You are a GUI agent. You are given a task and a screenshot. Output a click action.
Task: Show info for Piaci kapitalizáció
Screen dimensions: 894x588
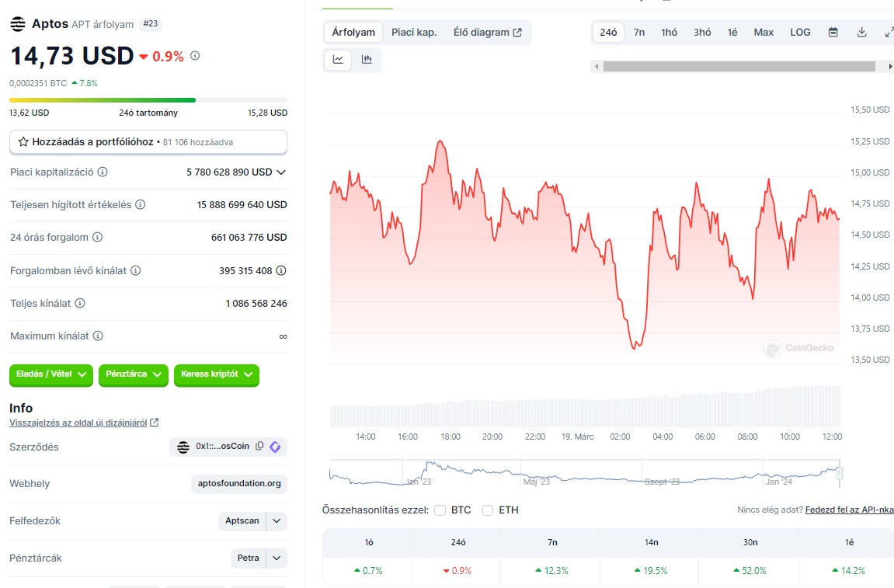[103, 172]
